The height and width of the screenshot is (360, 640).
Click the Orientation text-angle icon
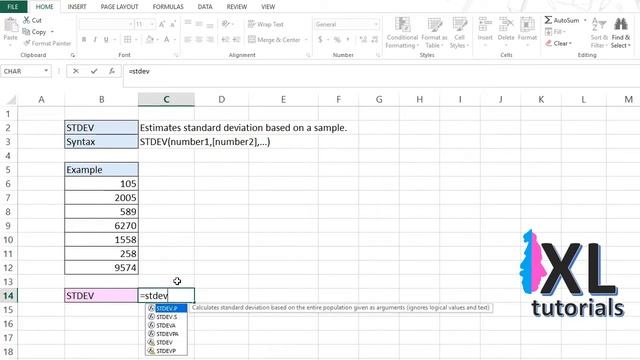[x=226, y=24]
